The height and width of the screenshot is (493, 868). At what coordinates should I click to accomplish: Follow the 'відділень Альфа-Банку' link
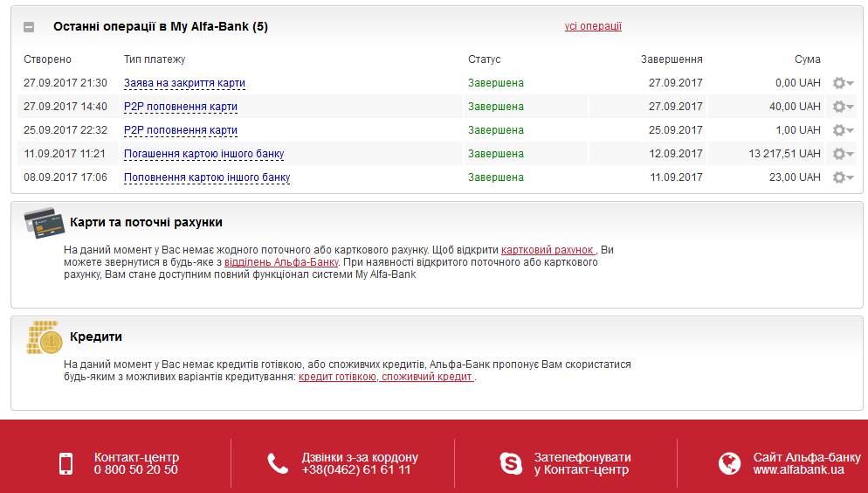[281, 262]
